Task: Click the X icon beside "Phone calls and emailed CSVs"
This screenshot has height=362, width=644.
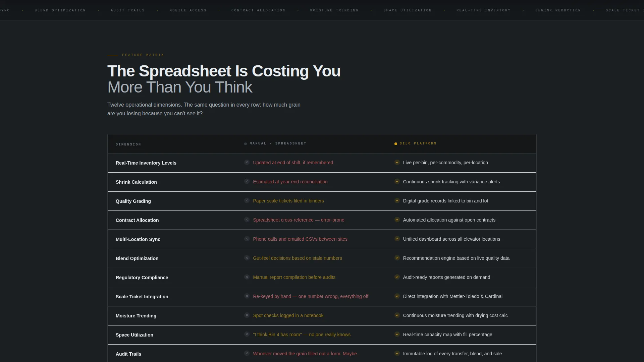Action: [247, 239]
